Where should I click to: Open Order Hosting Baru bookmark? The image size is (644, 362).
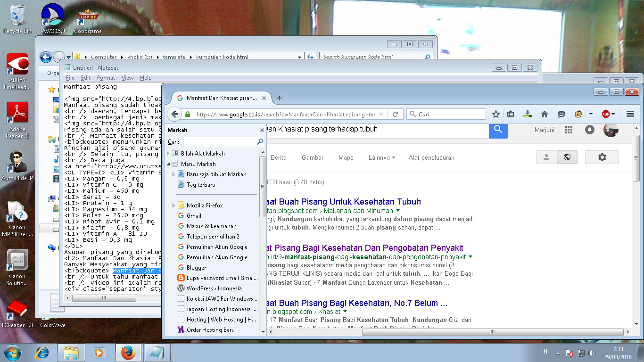tap(210, 330)
